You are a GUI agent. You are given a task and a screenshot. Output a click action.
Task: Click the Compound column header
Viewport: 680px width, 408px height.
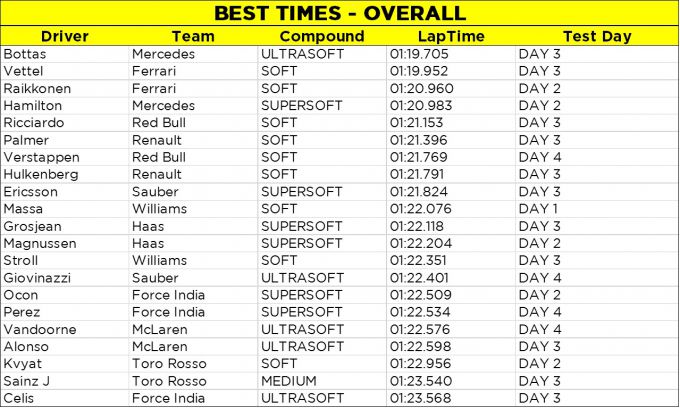(x=321, y=36)
